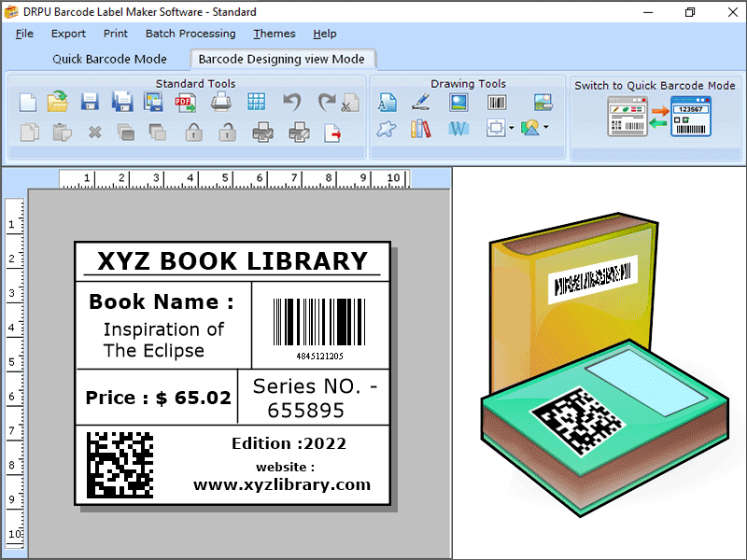Select the linear barcode 4845121205 on the label
747x560 pixels.
tap(319, 329)
